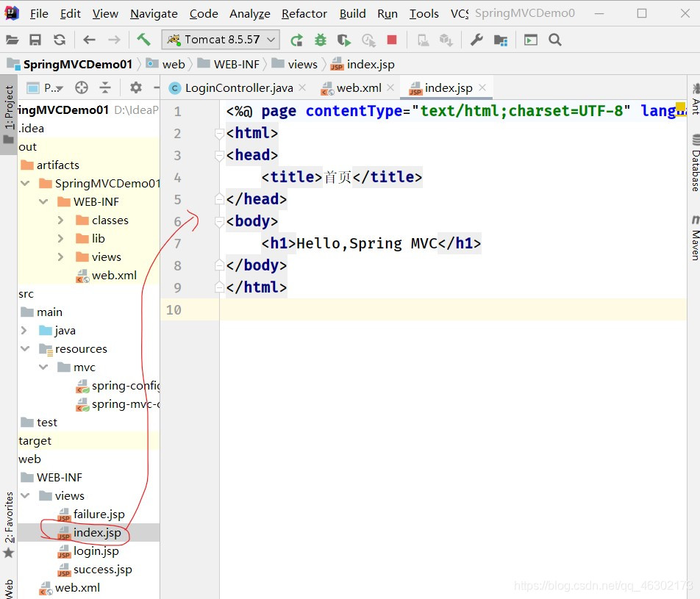This screenshot has height=599, width=700.
Task: Click the Forward navigation arrow
Action: pos(114,40)
